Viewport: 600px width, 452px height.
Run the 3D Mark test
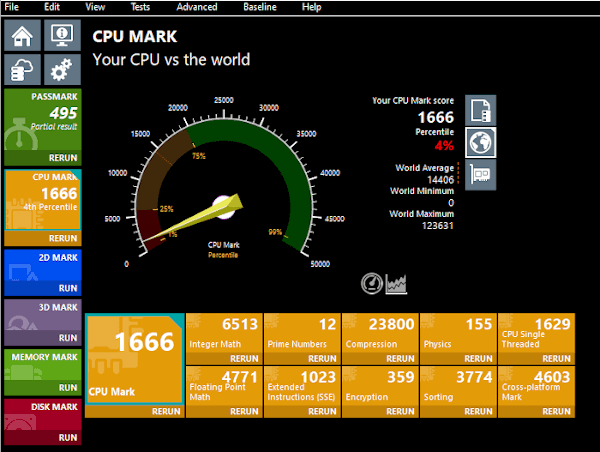43,338
